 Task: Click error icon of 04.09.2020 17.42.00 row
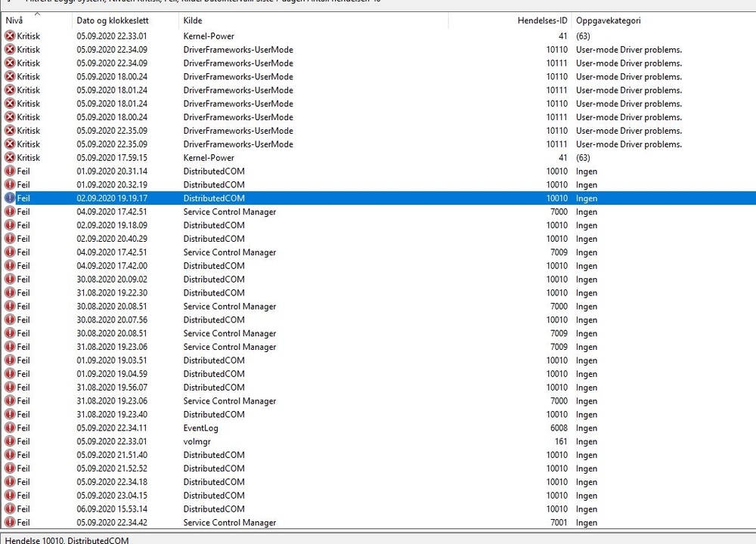click(x=10, y=265)
